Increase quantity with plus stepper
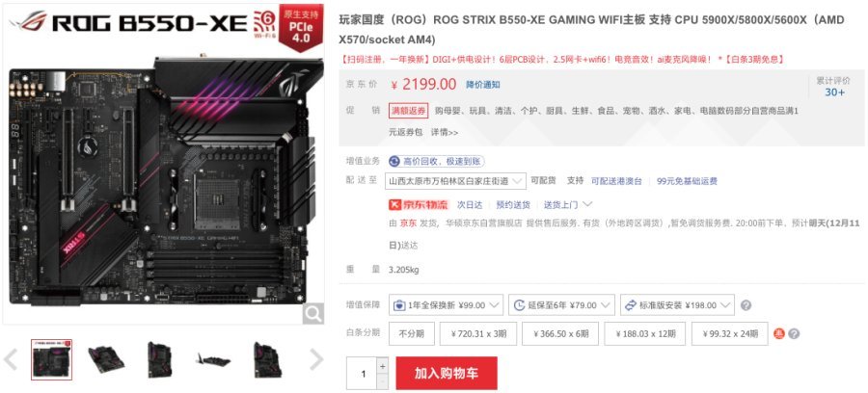Screen dimensions: 868x393 tap(382, 365)
